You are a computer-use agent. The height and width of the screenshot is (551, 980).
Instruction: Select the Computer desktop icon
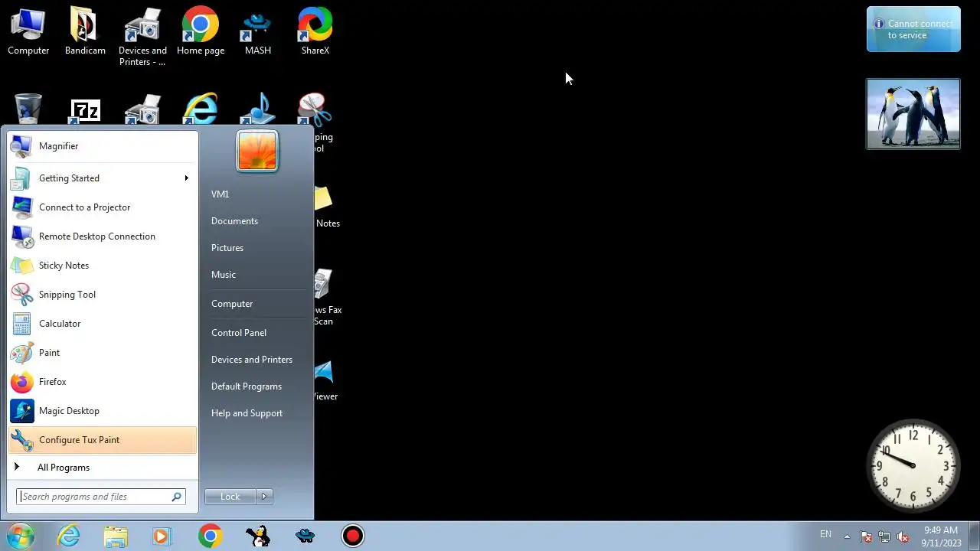28,32
